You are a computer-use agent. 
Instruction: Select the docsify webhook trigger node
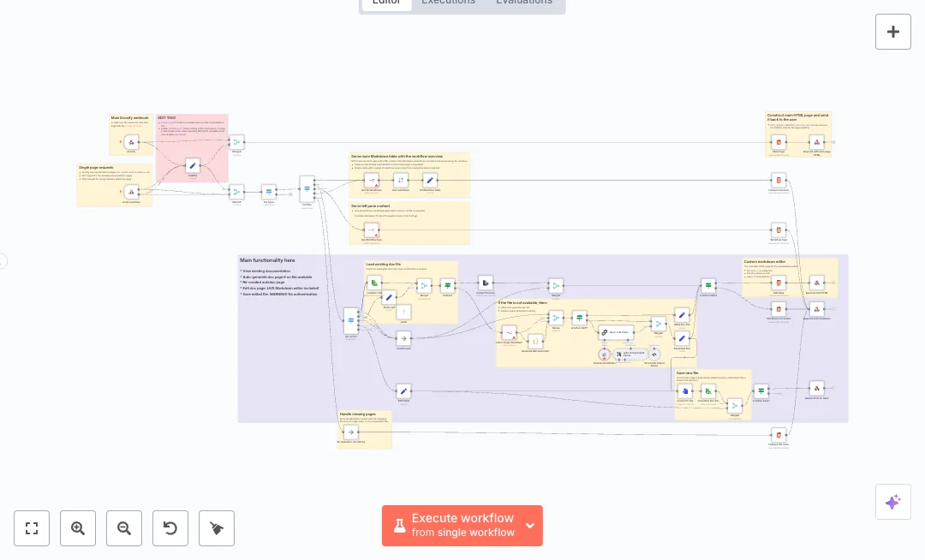[x=131, y=142]
